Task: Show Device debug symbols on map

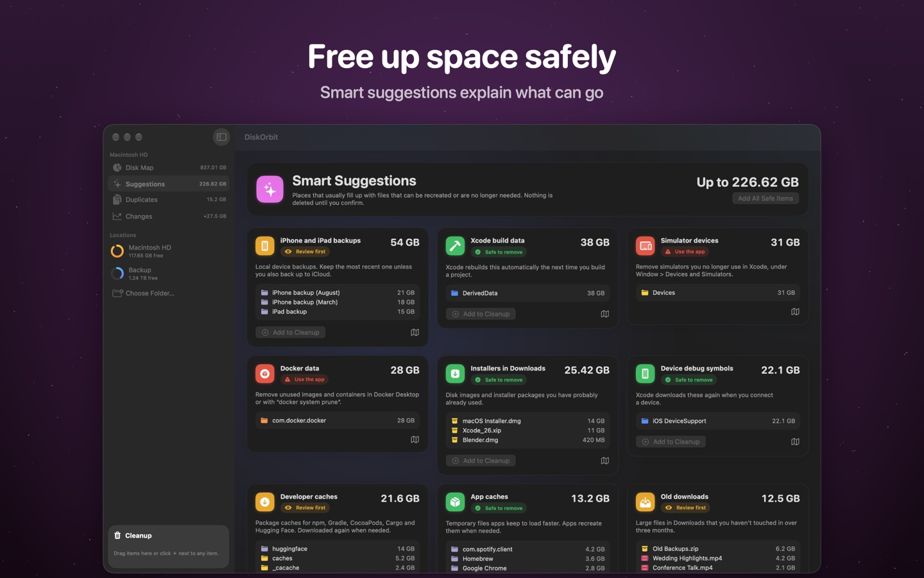Action: pyautogui.click(x=795, y=442)
